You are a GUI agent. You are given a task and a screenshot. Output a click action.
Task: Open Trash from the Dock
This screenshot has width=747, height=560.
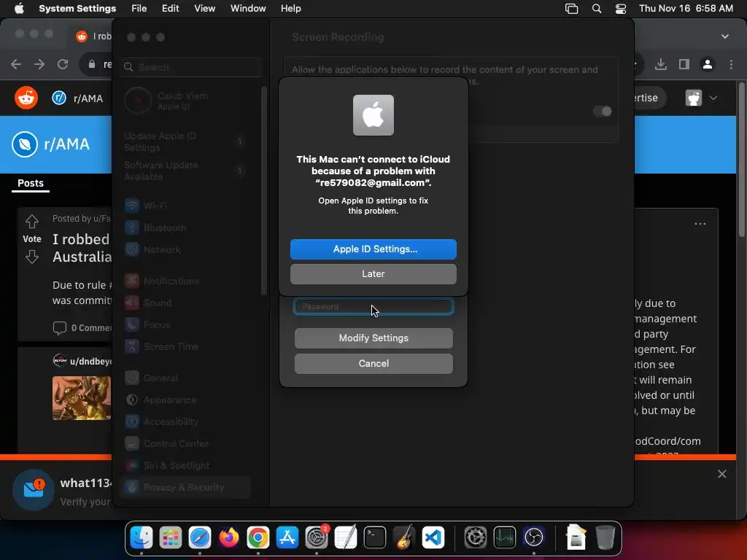605,537
